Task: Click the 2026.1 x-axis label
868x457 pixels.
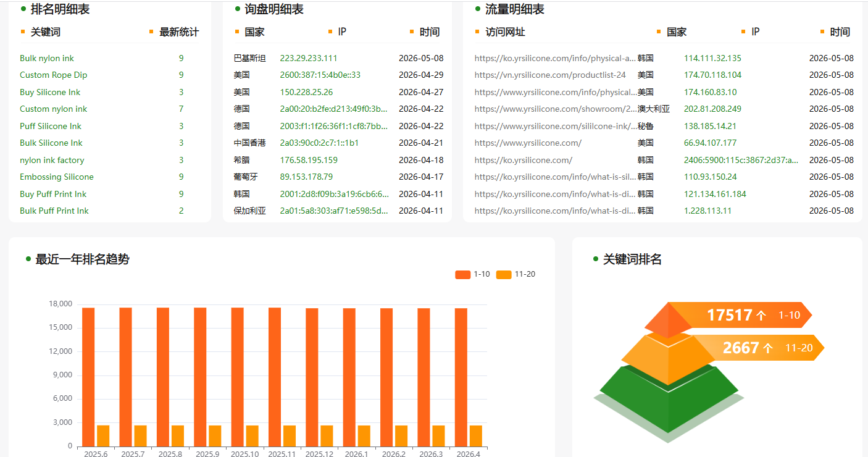Action: coord(356,453)
